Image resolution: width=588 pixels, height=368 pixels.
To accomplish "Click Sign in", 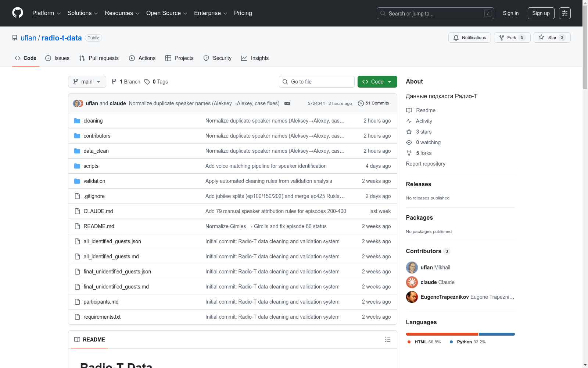I will [511, 13].
